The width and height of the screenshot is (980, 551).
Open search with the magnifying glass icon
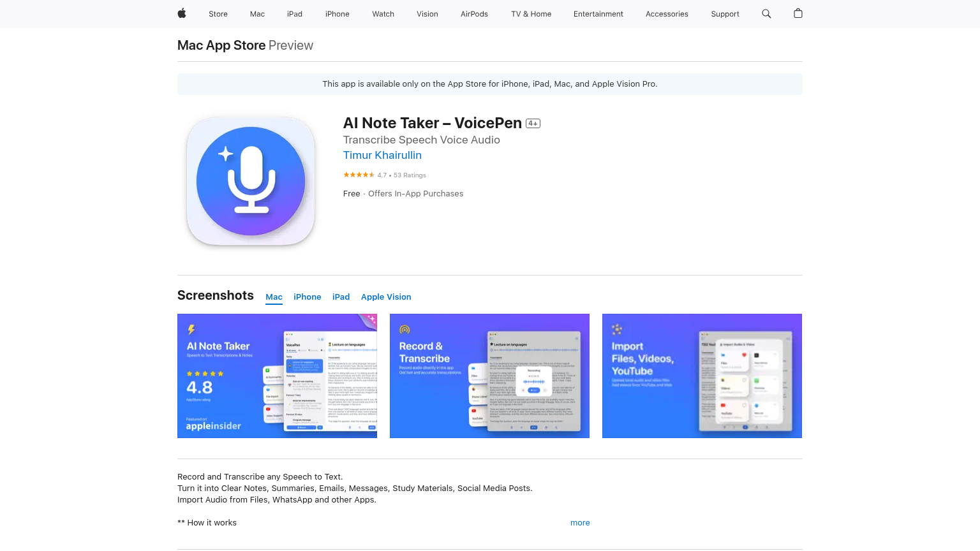pyautogui.click(x=766, y=13)
